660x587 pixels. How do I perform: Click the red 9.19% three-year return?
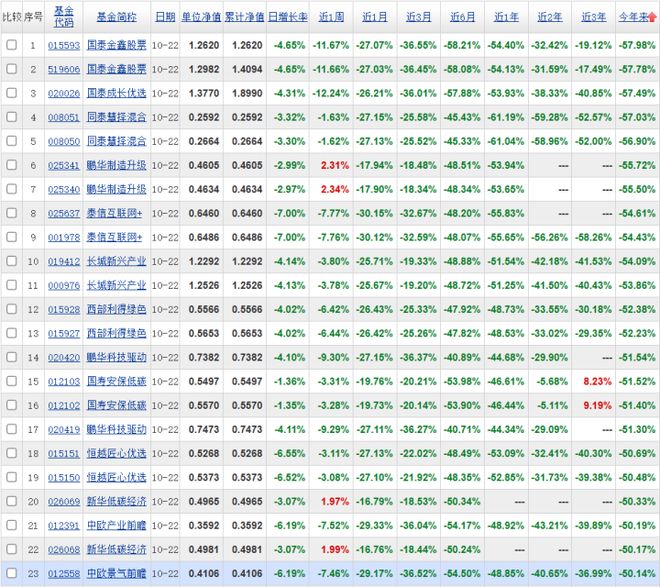point(597,405)
